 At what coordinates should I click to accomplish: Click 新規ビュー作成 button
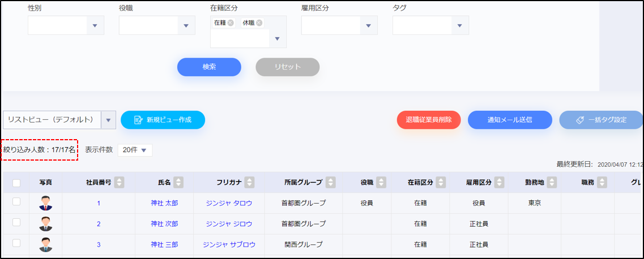click(163, 120)
